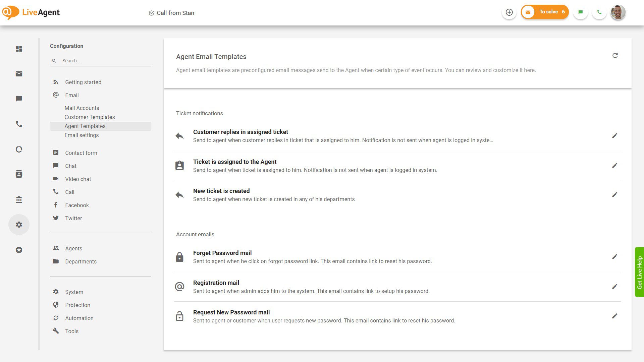Click the configuration Search field
644x362 pixels.
point(100,61)
